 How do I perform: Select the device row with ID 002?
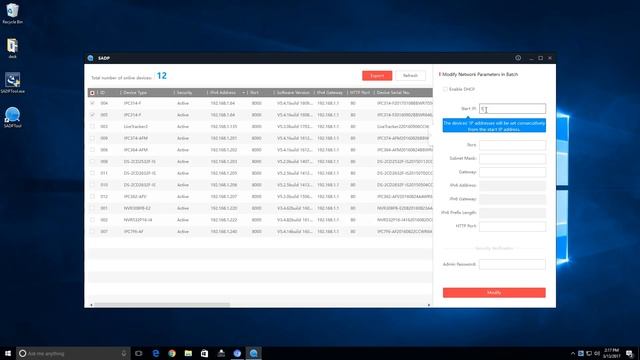click(x=260, y=220)
